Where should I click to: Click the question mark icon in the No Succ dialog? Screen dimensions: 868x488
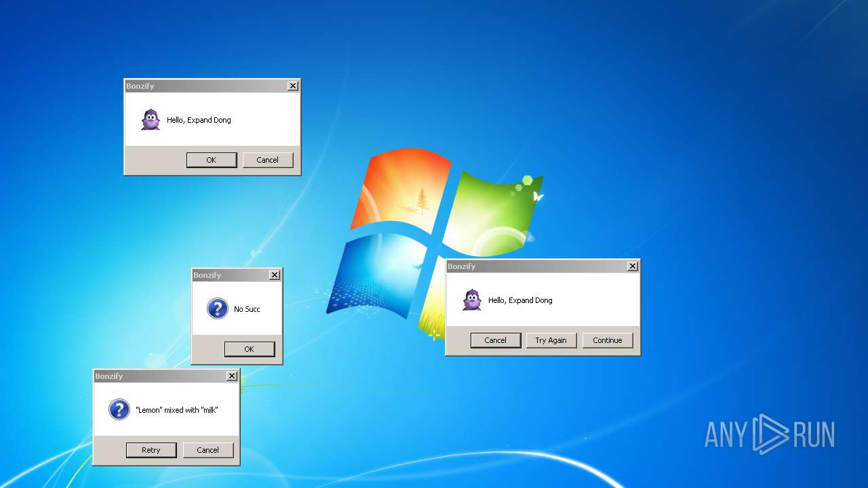coord(218,309)
